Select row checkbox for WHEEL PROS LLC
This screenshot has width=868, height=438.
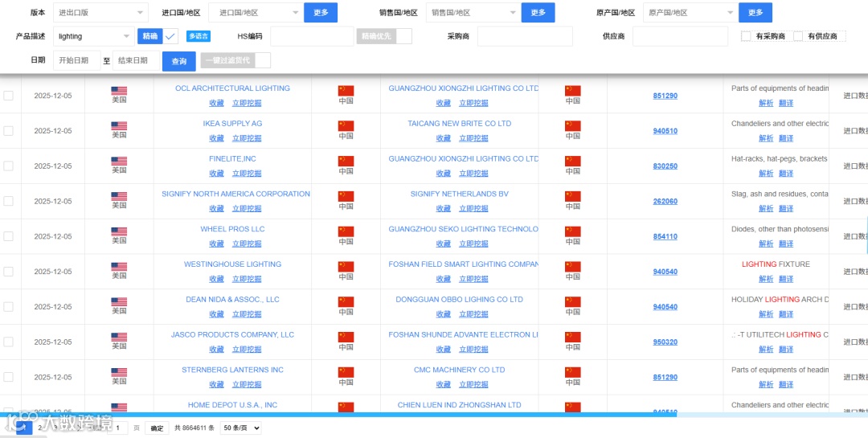[x=8, y=236]
